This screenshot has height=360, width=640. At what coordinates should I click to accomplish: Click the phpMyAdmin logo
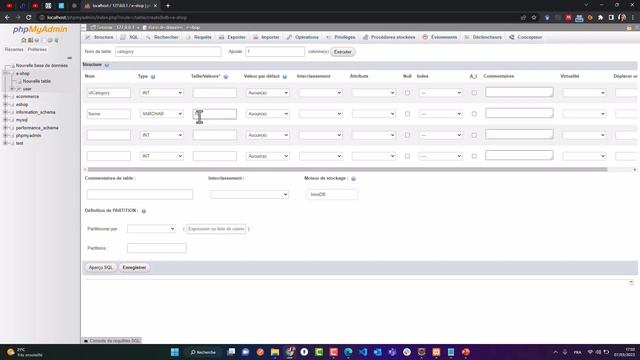point(40,29)
